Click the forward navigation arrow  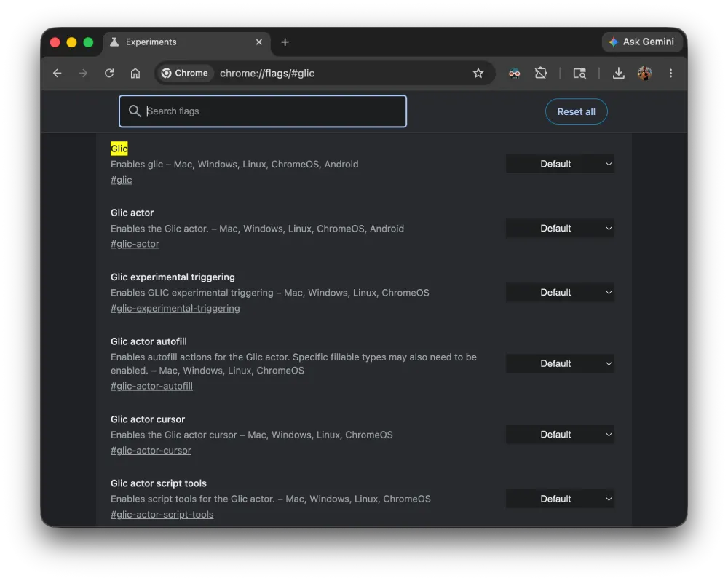83,74
